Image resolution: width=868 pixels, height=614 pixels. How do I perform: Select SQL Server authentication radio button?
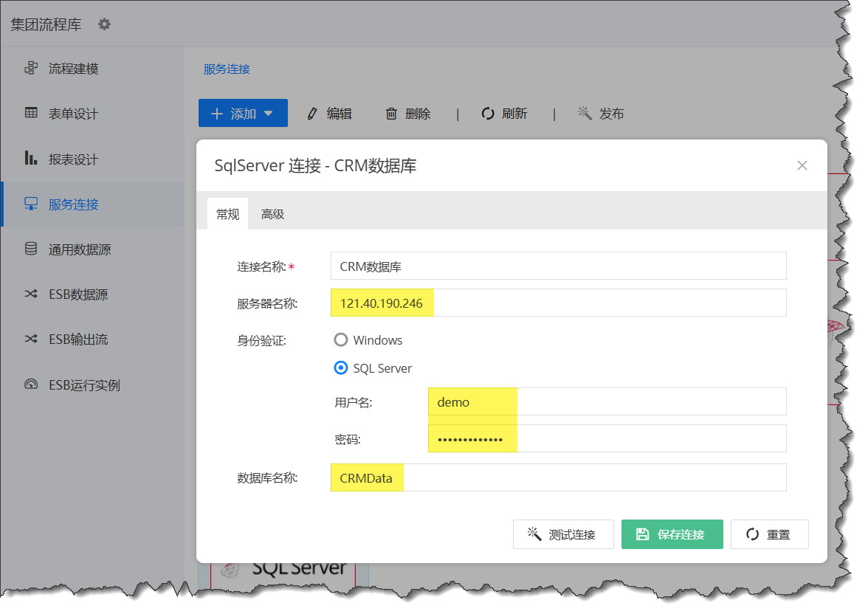[x=341, y=368]
